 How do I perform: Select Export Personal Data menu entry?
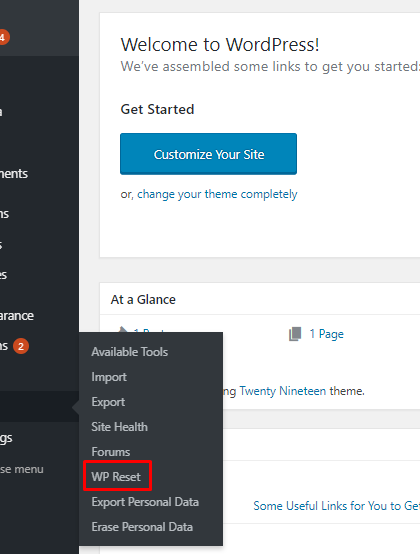click(145, 502)
